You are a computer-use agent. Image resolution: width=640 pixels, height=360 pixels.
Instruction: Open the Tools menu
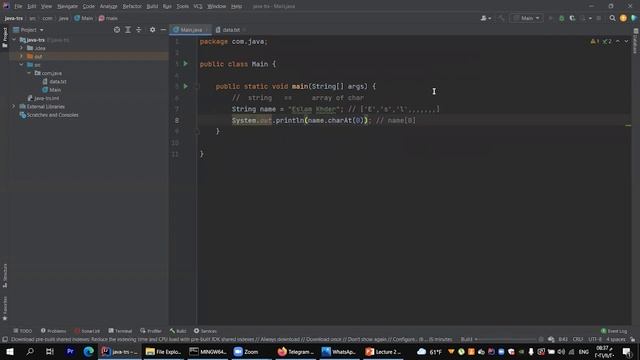pyautogui.click(x=182, y=6)
